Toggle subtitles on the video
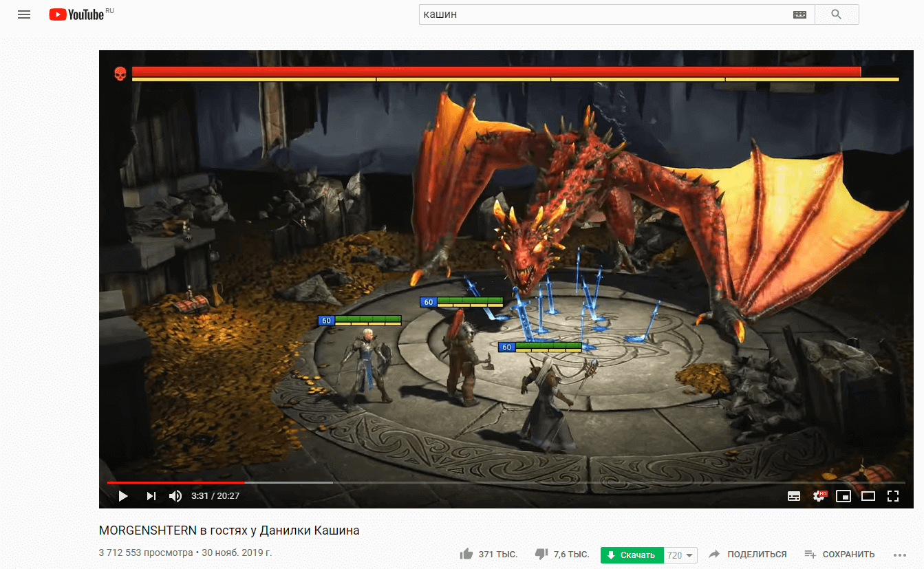Image resolution: width=924 pixels, height=569 pixels. click(x=793, y=495)
